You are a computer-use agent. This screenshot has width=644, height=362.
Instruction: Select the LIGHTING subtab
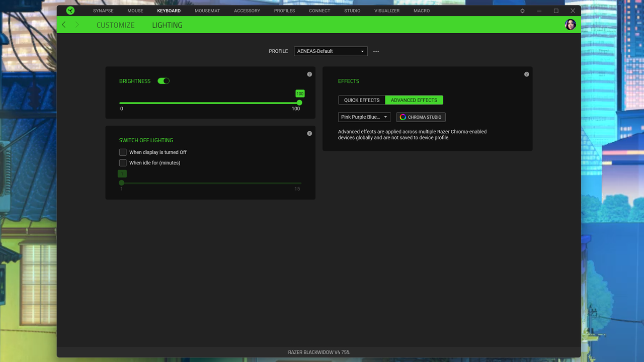pyautogui.click(x=167, y=25)
